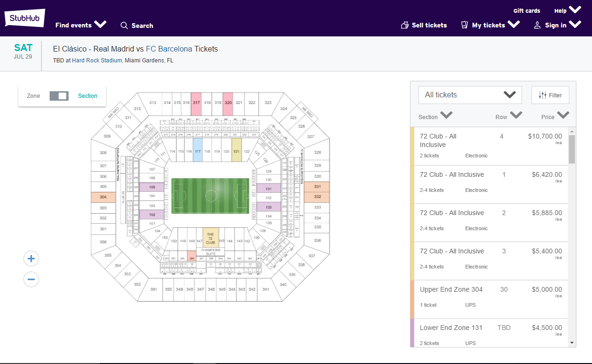Open the Help menu
Image resolution: width=592 pixels, height=364 pixels.
(567, 10)
